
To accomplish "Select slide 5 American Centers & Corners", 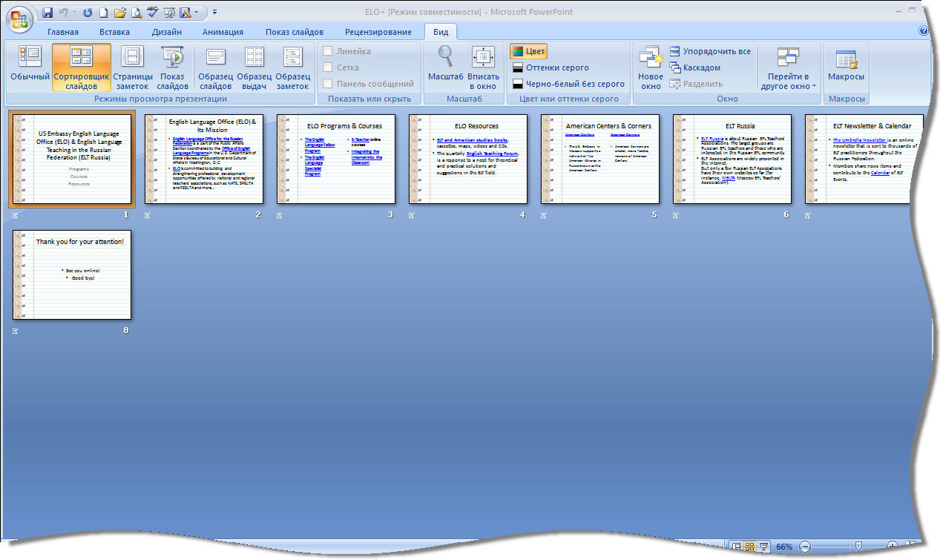I will 600,159.
